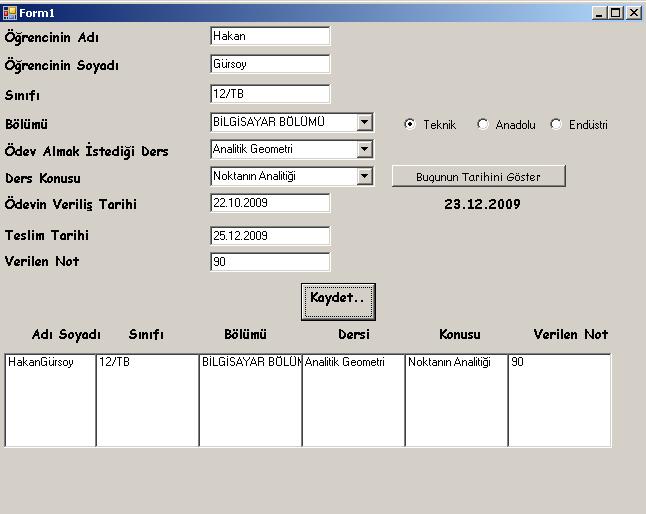Viewport: 646px width, 514px height.
Task: Select the Teslim Tarihi input field
Action: (269, 236)
